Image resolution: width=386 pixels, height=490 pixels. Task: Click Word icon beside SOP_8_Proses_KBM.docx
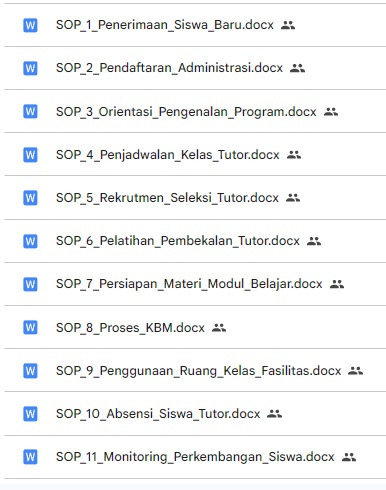pos(30,327)
